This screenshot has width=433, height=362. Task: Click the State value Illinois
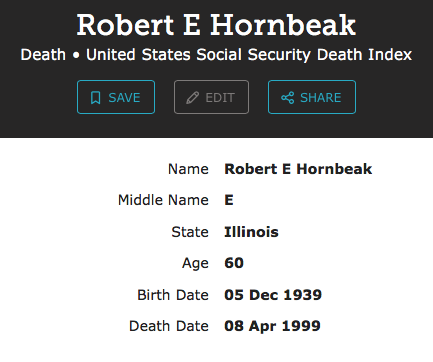pyautogui.click(x=251, y=232)
